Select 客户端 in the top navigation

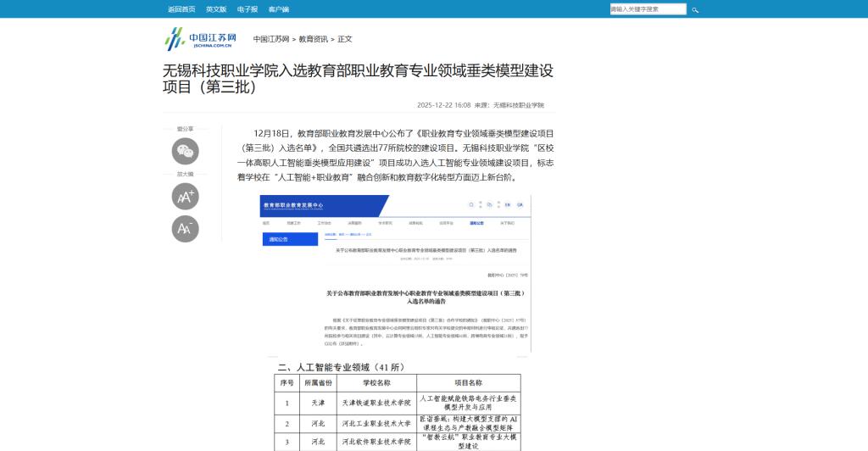pyautogui.click(x=279, y=9)
